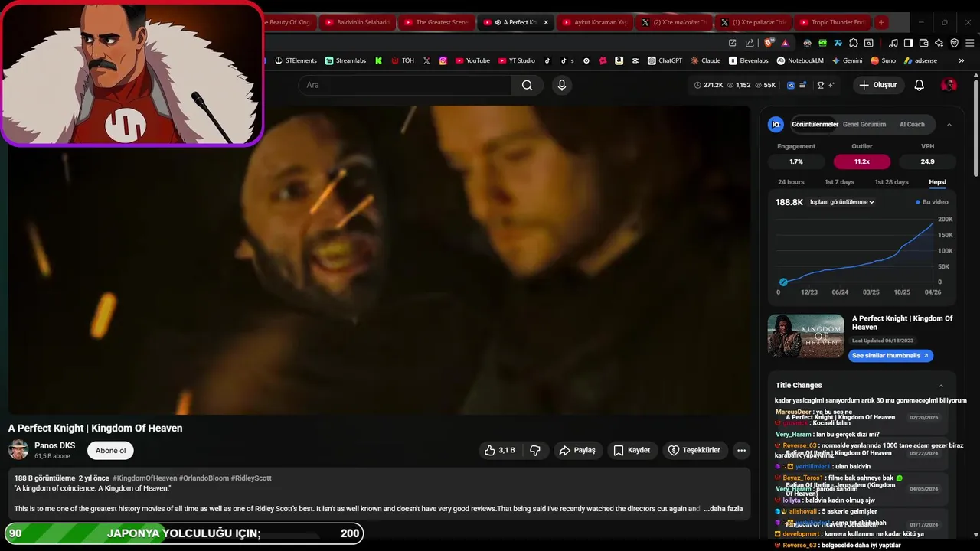Toggle the Brave sidebar panel icon
Screen dimensions: 980x551
[908, 43]
